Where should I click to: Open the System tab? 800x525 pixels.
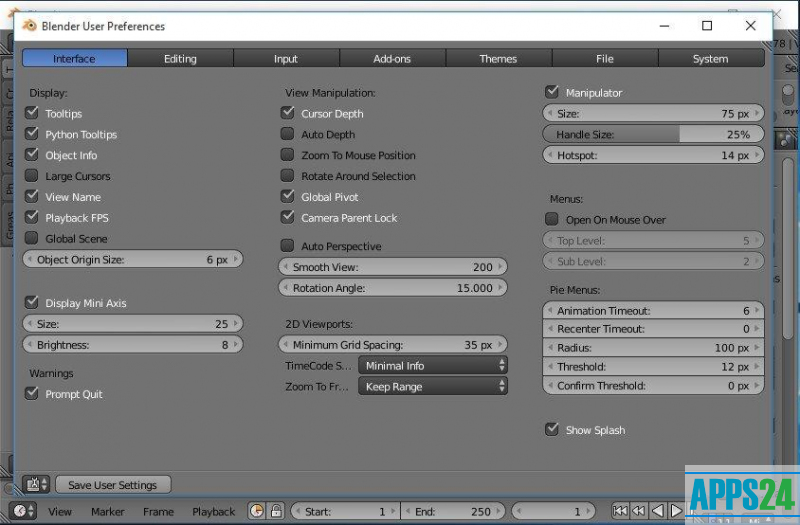pyautogui.click(x=711, y=58)
